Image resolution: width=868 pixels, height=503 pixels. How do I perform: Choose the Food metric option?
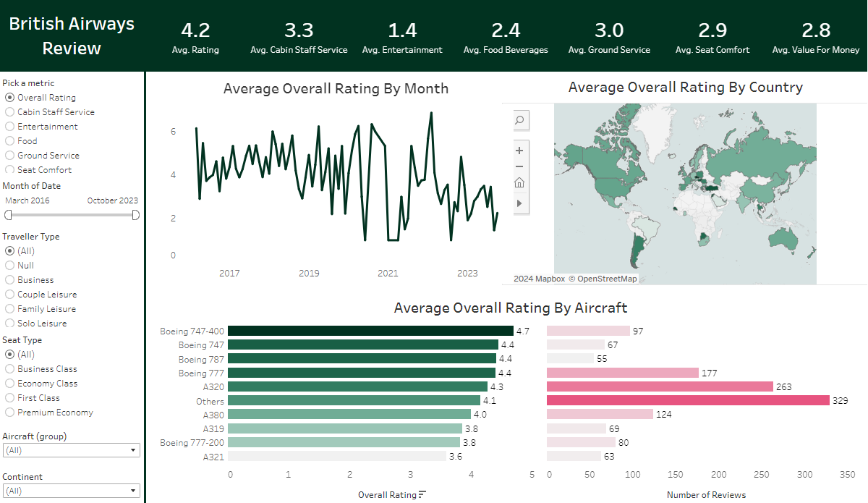pyautogui.click(x=9, y=141)
